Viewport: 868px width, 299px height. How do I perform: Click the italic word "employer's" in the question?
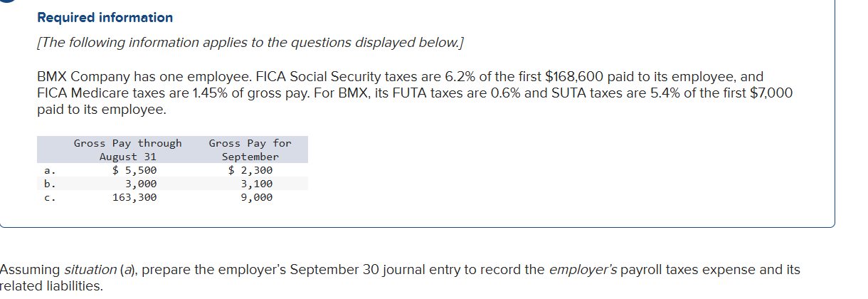(583, 270)
